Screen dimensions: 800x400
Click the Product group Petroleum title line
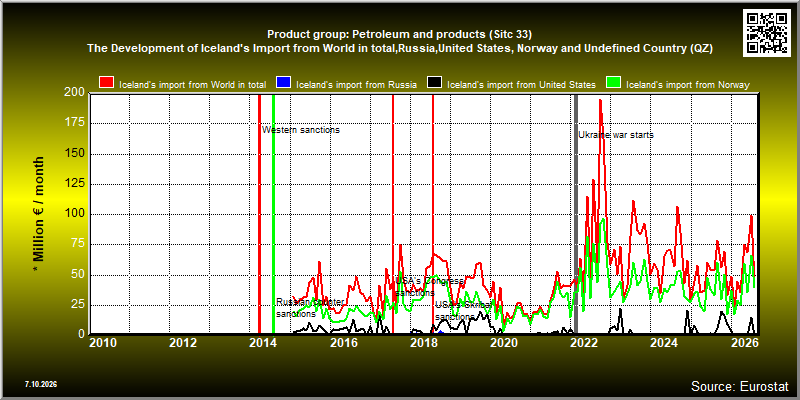click(x=399, y=35)
